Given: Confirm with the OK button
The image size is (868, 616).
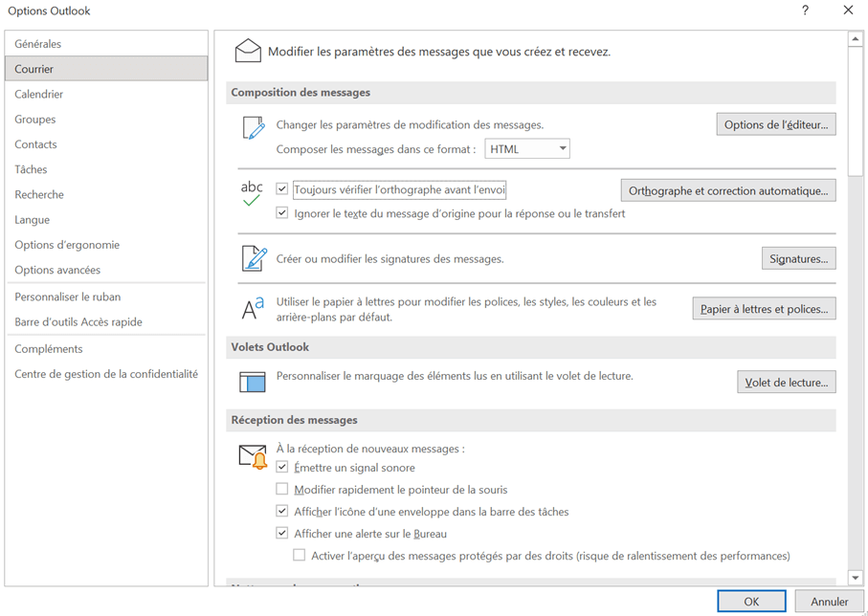Looking at the screenshot, I should click(x=751, y=601).
